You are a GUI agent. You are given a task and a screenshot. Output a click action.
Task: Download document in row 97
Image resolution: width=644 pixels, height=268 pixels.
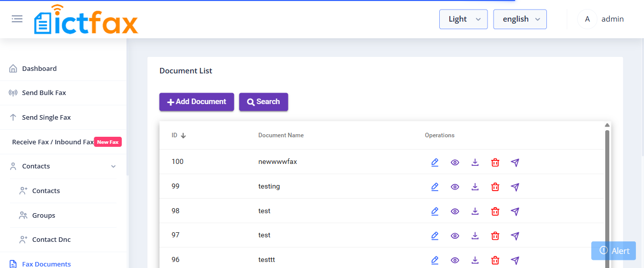[475, 236]
